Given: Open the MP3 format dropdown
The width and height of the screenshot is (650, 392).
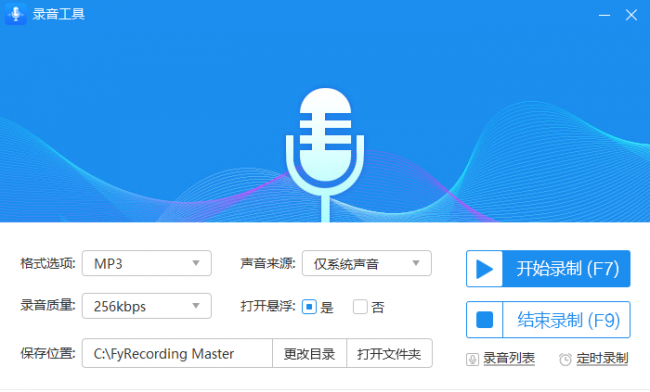Looking at the screenshot, I should (147, 263).
